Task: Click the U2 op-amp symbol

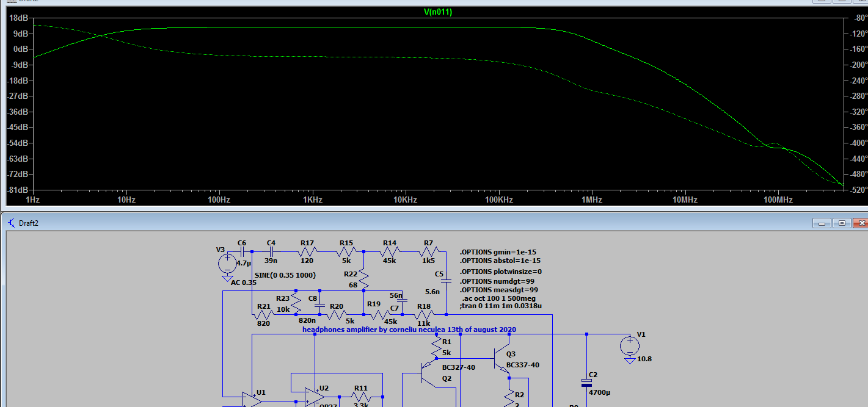Action: (315, 397)
